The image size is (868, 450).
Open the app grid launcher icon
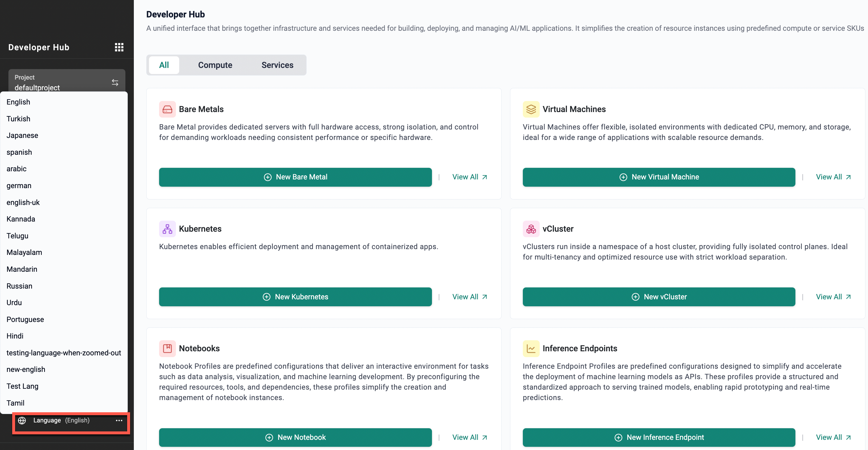[119, 47]
